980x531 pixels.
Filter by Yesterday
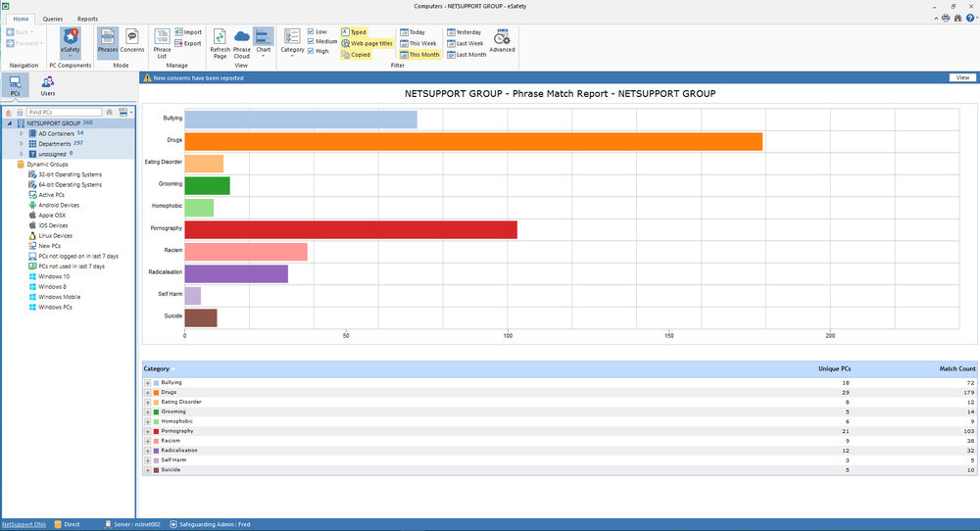point(464,32)
